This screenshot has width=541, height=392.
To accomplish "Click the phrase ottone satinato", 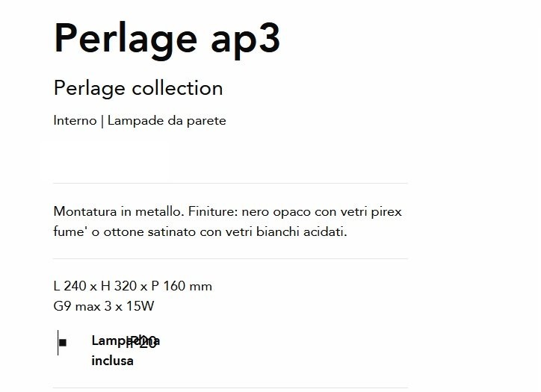I will point(149,232).
